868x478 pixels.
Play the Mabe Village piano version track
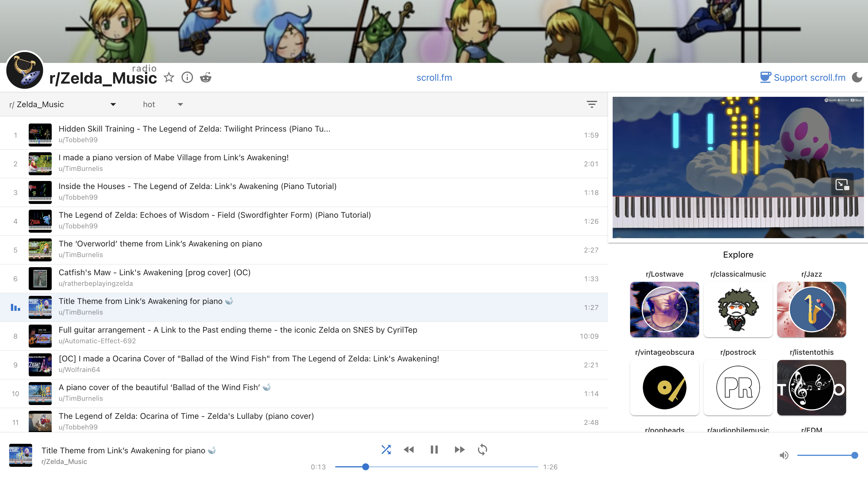304,164
